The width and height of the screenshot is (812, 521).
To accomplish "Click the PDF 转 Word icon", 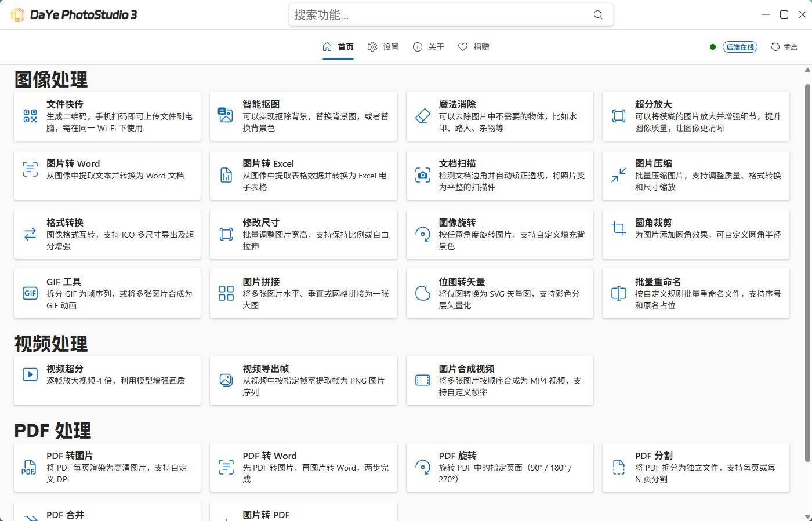I will [x=226, y=467].
